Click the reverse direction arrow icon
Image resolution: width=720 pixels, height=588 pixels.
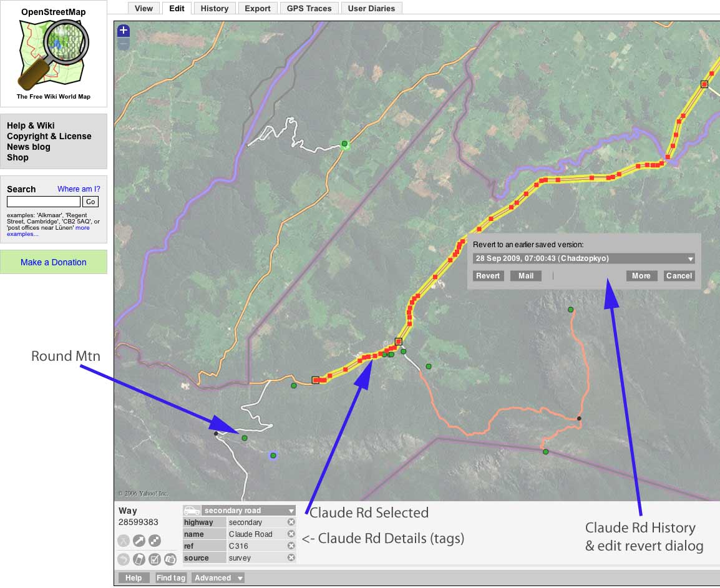click(x=139, y=541)
